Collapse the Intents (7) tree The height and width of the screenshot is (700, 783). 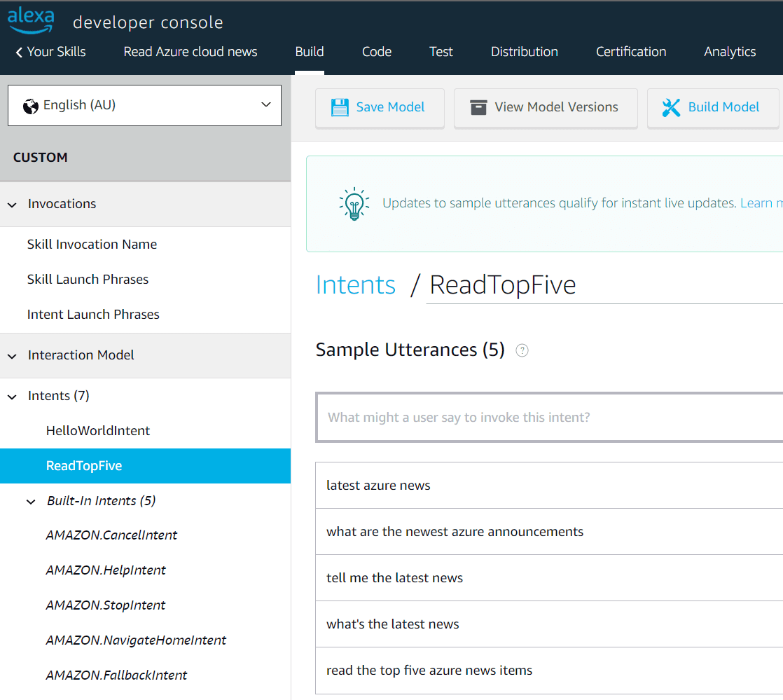coord(13,397)
